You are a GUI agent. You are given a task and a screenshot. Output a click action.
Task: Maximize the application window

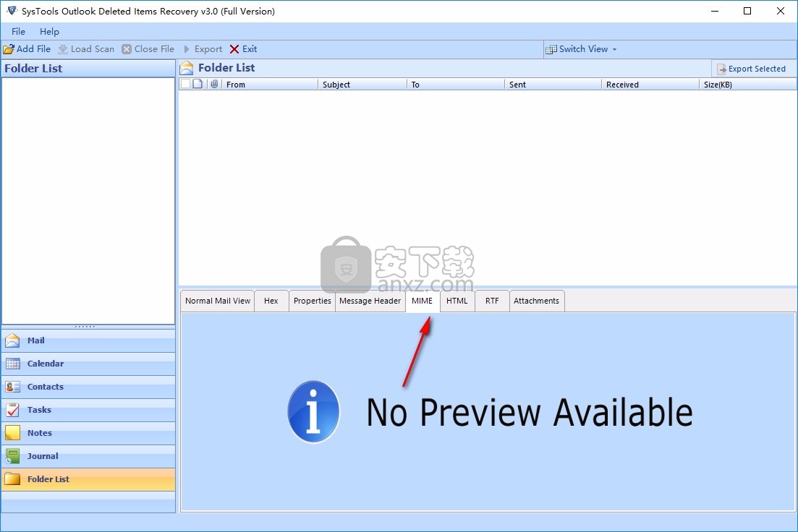point(747,11)
